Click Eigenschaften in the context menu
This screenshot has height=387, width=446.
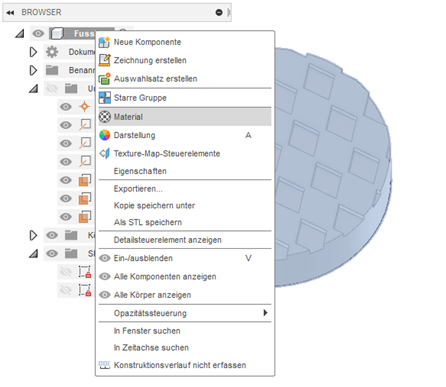(185, 171)
